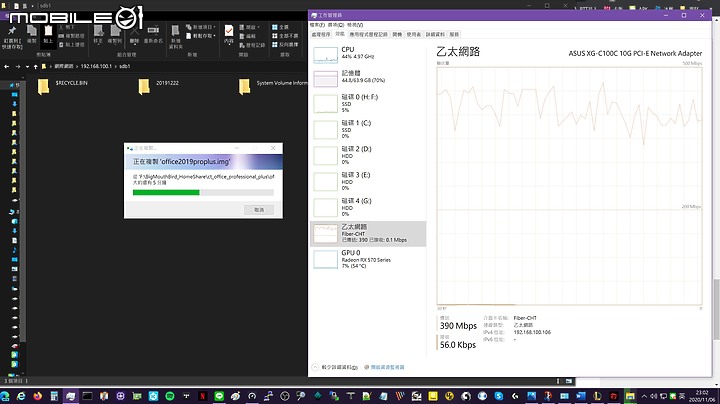The image size is (720, 404).
Task: Click the taskbar clock showing 23:02
Action: [x=702, y=396]
